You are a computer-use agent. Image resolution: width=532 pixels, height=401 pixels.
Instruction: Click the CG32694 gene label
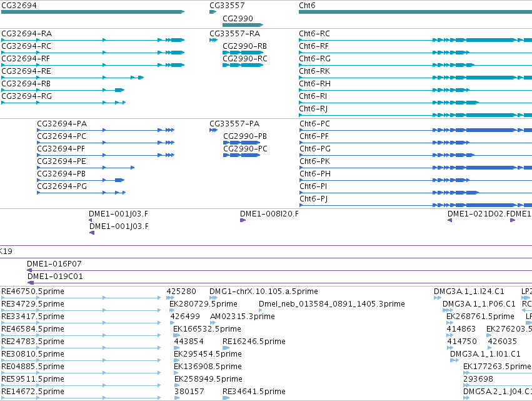coord(19,6)
